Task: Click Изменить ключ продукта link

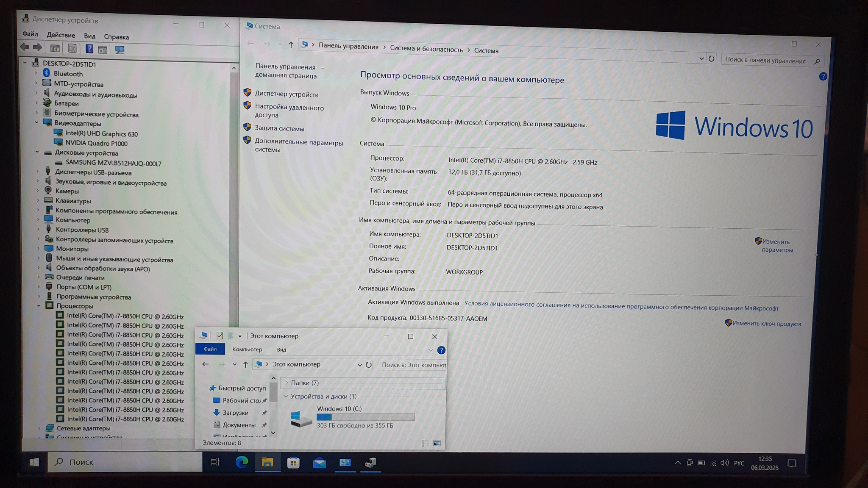Action: (x=766, y=324)
